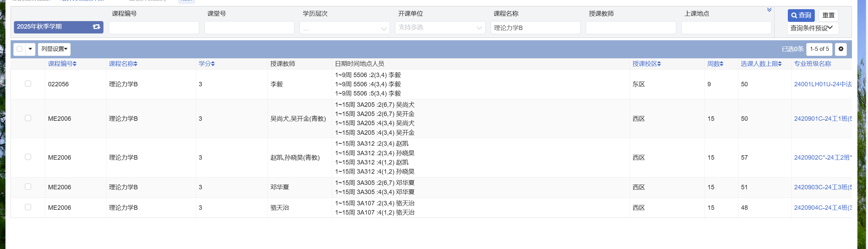Screen dimensions: 868x249
Task: Open the 列显设置 column display menu
Action: pos(54,49)
